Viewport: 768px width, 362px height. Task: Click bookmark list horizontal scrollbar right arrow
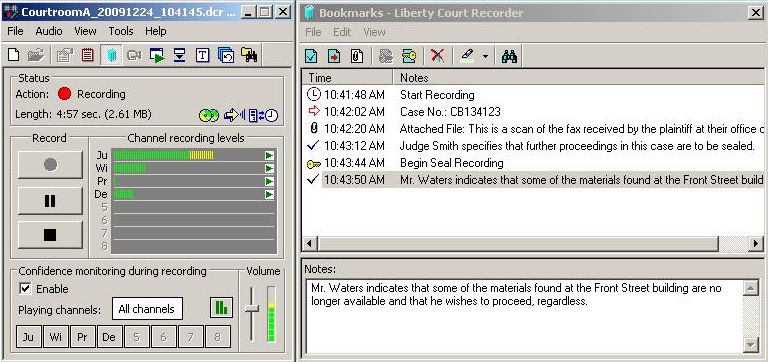756,243
